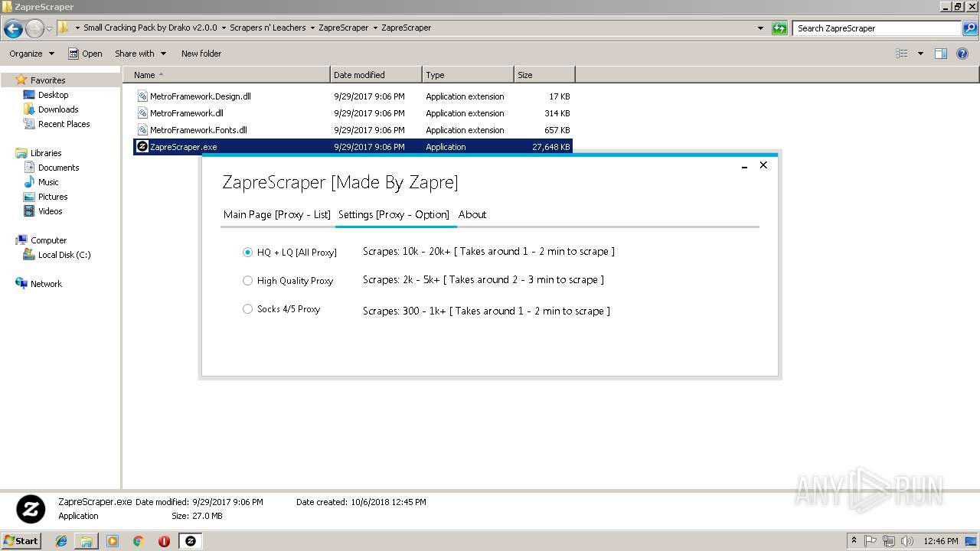Switch to Main Page [Proxy - List] tab
The image size is (980, 551).
click(276, 214)
